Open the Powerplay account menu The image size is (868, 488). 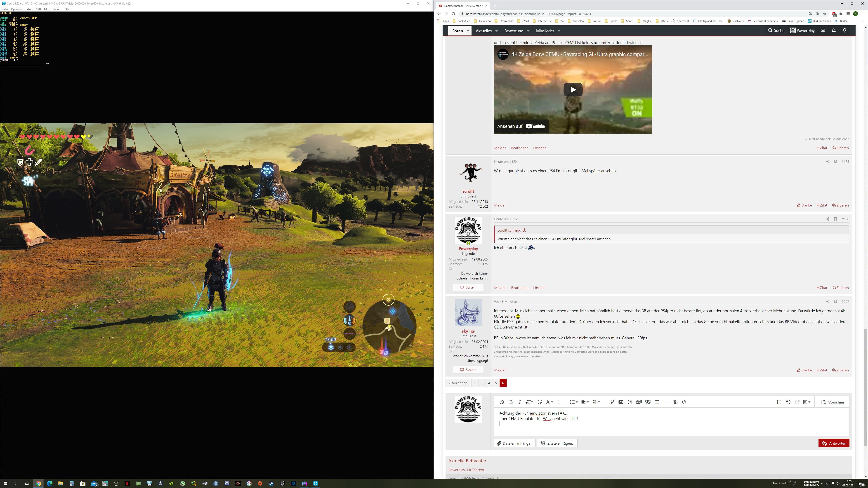point(802,30)
